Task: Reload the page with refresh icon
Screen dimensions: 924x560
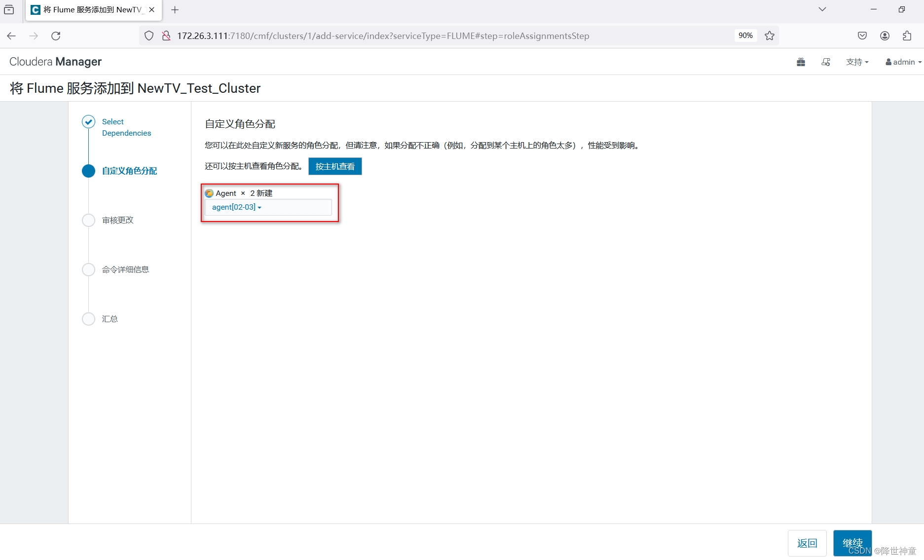Action: 56,36
